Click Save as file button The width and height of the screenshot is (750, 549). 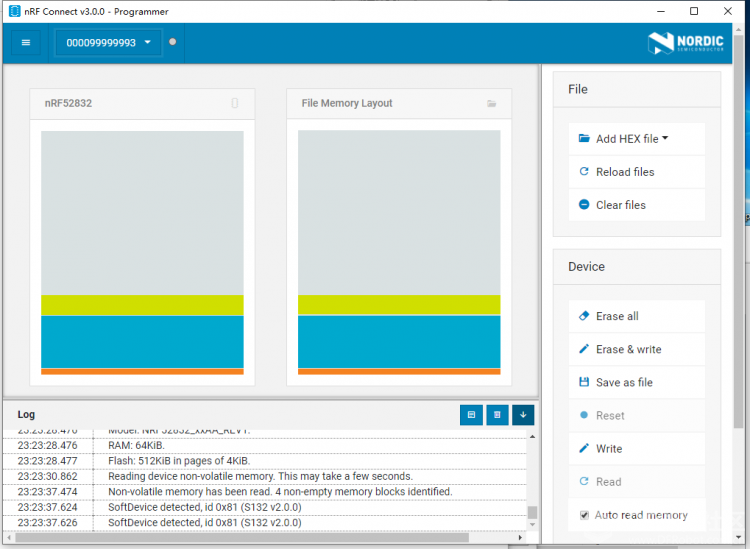pyautogui.click(x=637, y=382)
